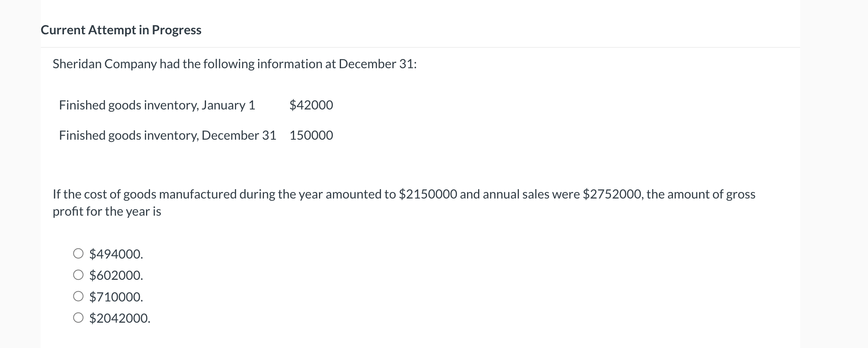Image resolution: width=868 pixels, height=348 pixels.
Task: Click the radio button next to $602000
Action: click(79, 275)
